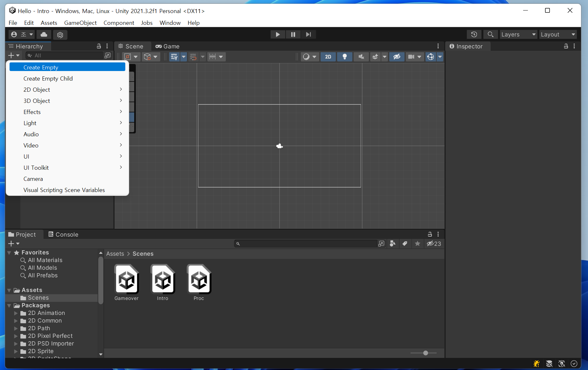Click the grid snapping increment icon

tap(193, 57)
